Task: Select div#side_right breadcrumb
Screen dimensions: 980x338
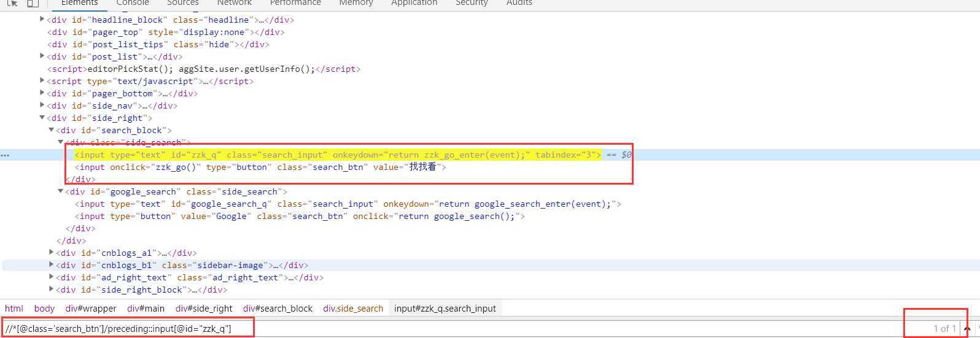Action: pos(204,309)
